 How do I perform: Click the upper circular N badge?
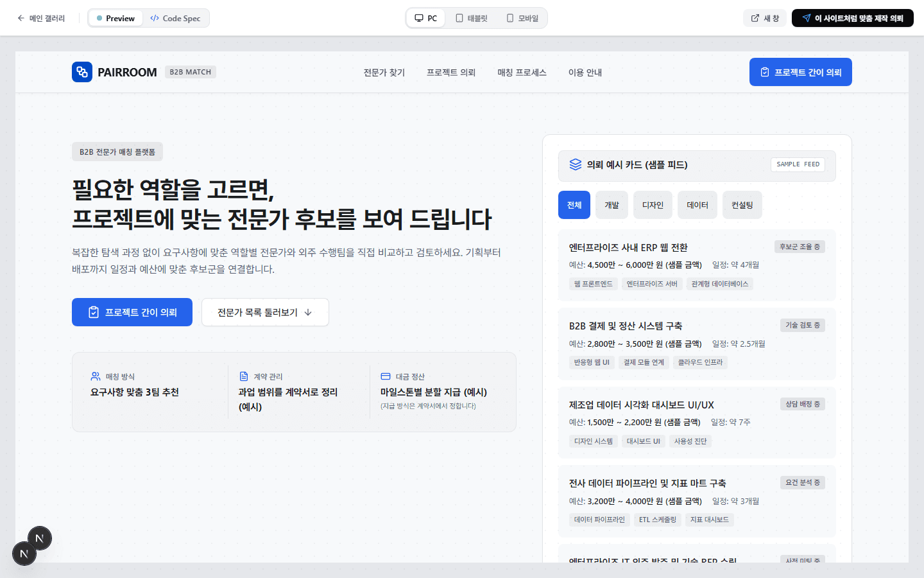(40, 538)
